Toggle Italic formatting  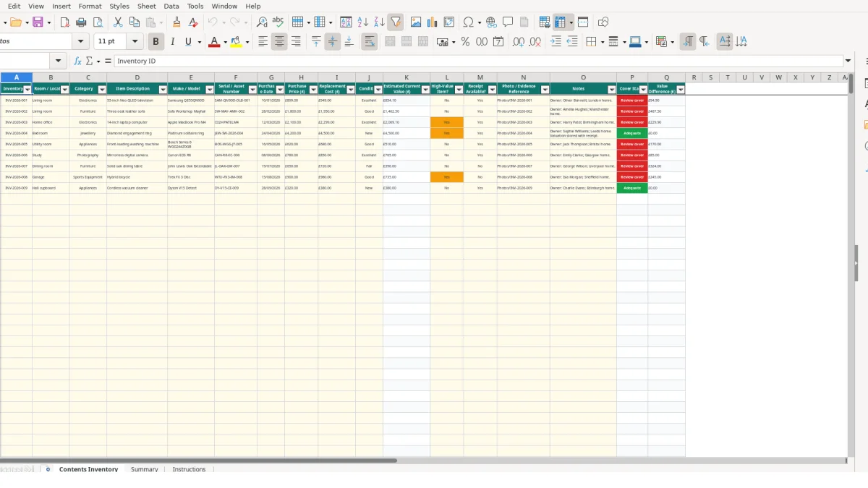(x=172, y=42)
